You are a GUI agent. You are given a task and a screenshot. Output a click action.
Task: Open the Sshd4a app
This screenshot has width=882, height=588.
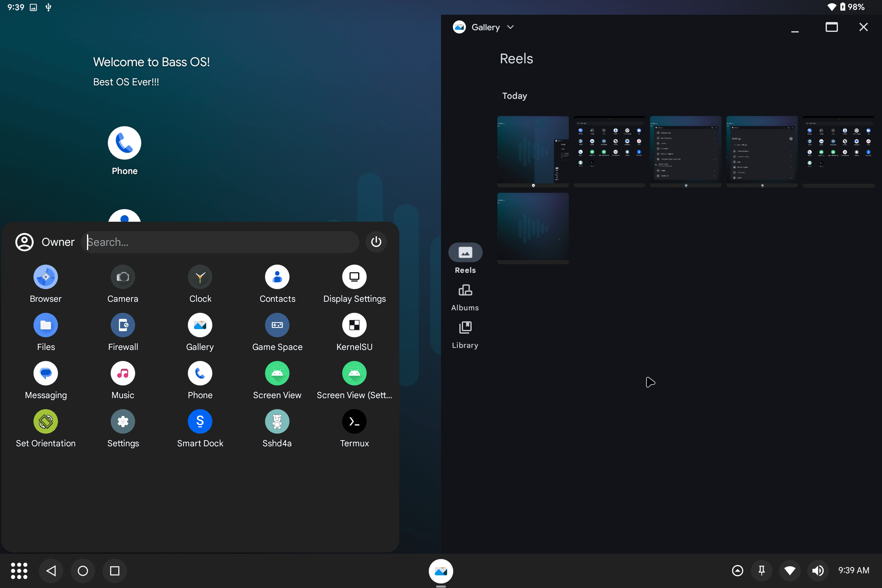277,421
